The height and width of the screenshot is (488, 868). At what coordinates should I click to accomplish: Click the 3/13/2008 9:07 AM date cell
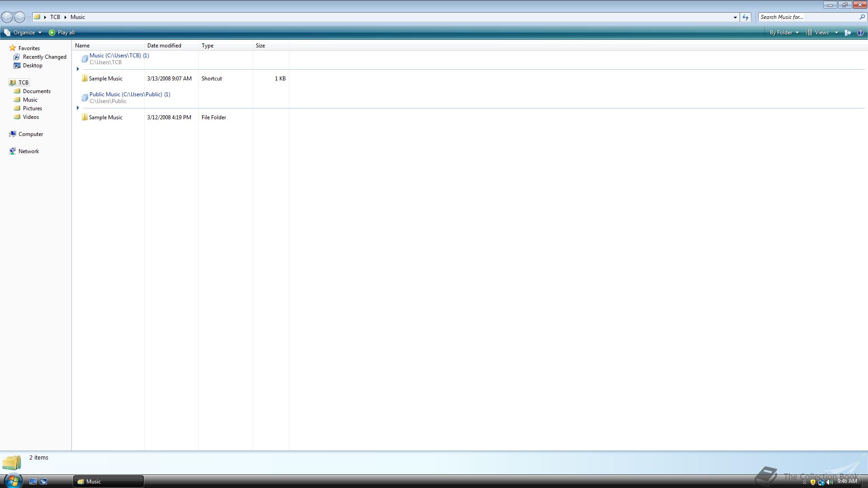[x=169, y=79]
